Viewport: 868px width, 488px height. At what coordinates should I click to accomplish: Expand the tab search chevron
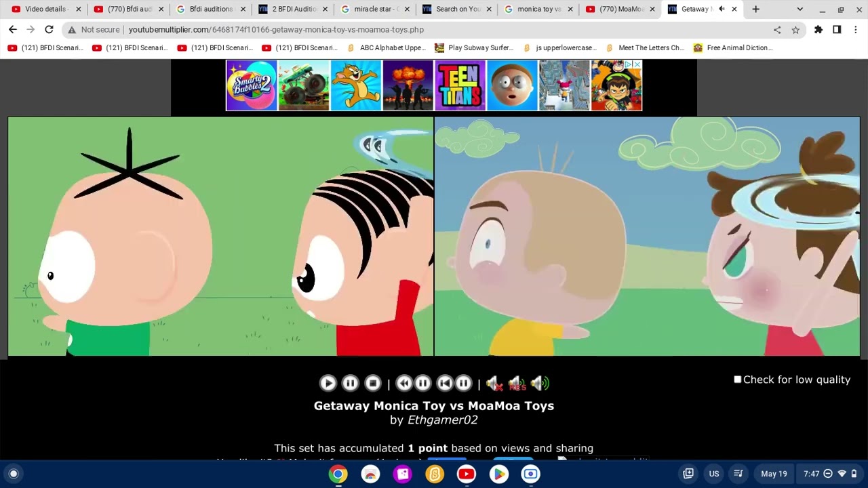(800, 9)
